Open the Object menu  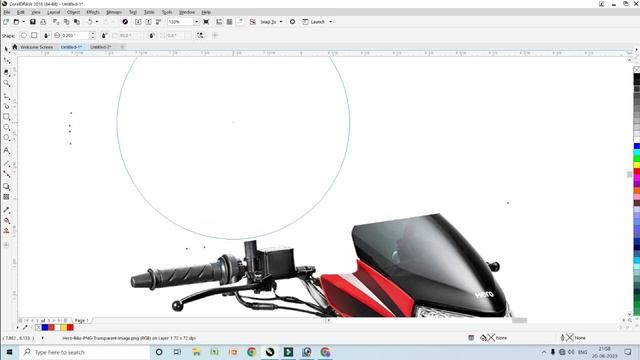point(73,12)
